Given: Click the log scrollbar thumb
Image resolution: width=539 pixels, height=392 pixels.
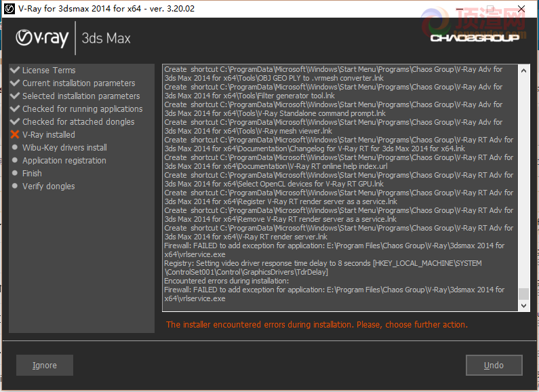Looking at the screenshot, I should (523, 294).
